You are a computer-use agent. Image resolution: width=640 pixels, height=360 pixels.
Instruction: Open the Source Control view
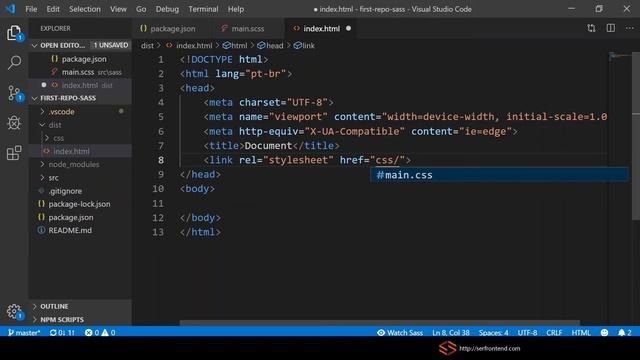pos(14,93)
